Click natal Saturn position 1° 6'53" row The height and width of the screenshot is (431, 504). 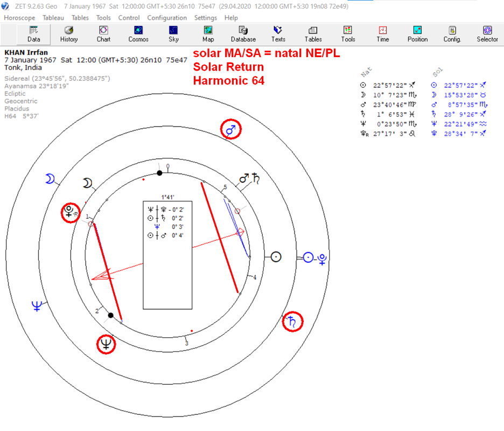click(388, 114)
